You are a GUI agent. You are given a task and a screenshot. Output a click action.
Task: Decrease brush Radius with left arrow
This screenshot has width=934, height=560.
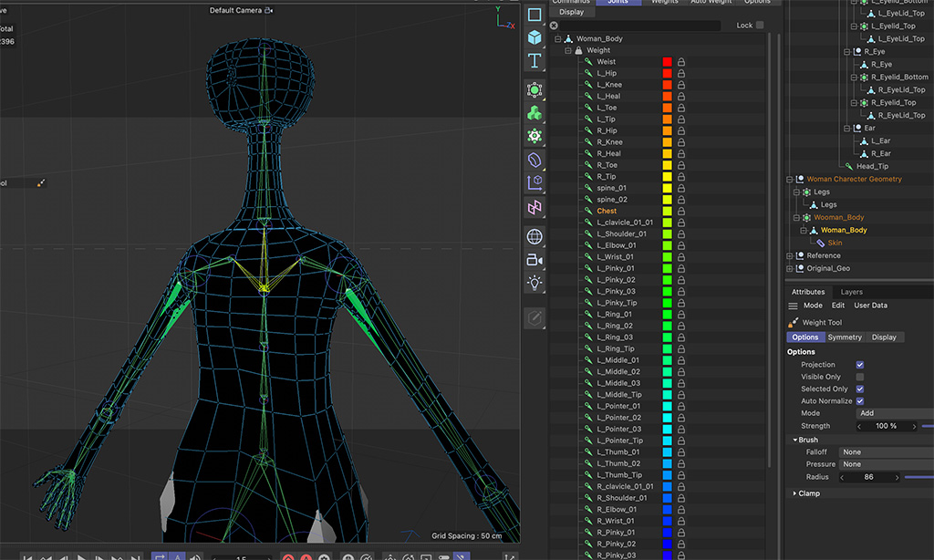[842, 477]
